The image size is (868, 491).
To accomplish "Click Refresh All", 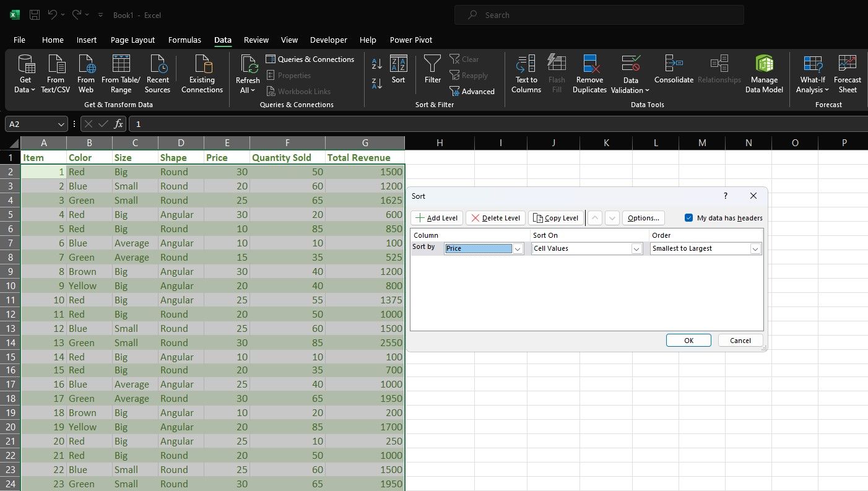I will [x=247, y=73].
